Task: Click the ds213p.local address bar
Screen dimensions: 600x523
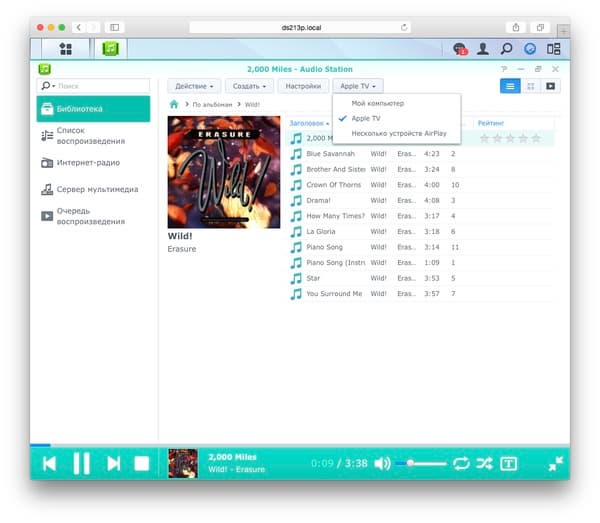Action: [x=300, y=27]
